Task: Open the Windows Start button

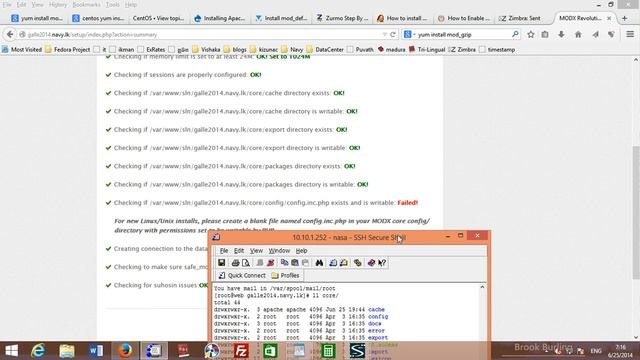Action: coord(11,351)
